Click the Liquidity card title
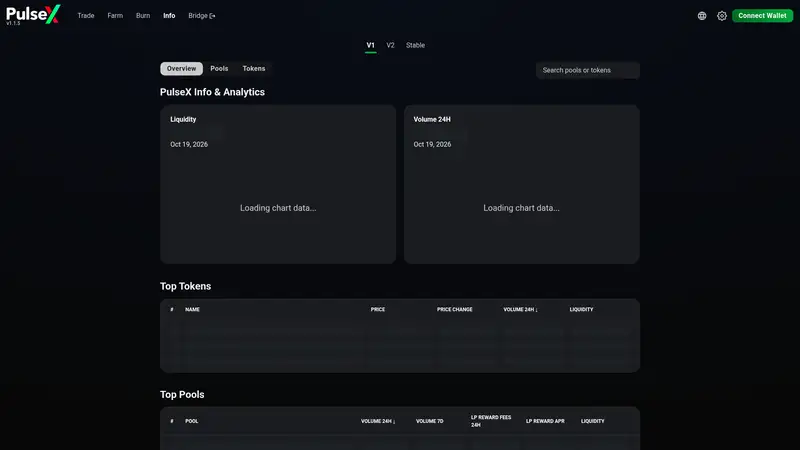 tap(183, 119)
